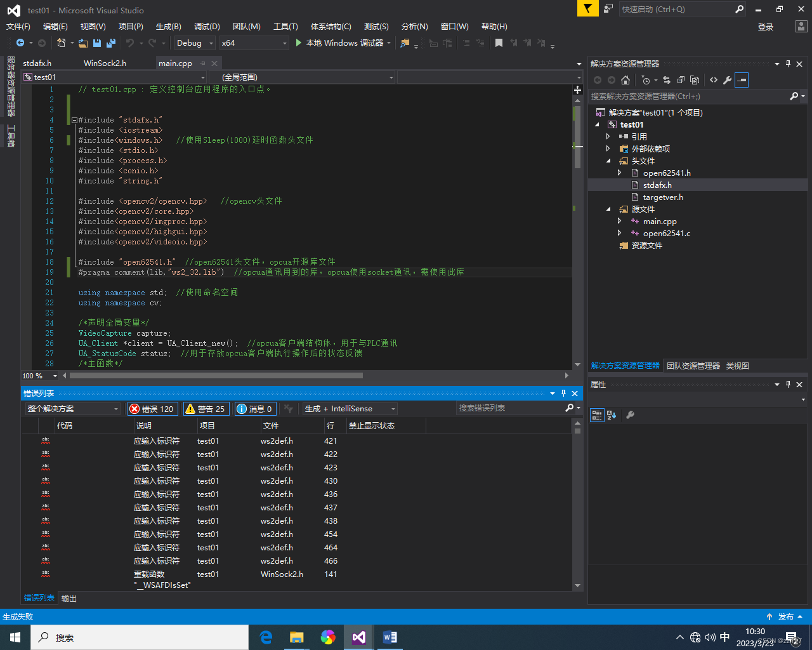
Task: Open the 100 % zoom dropdown
Action: 40,376
